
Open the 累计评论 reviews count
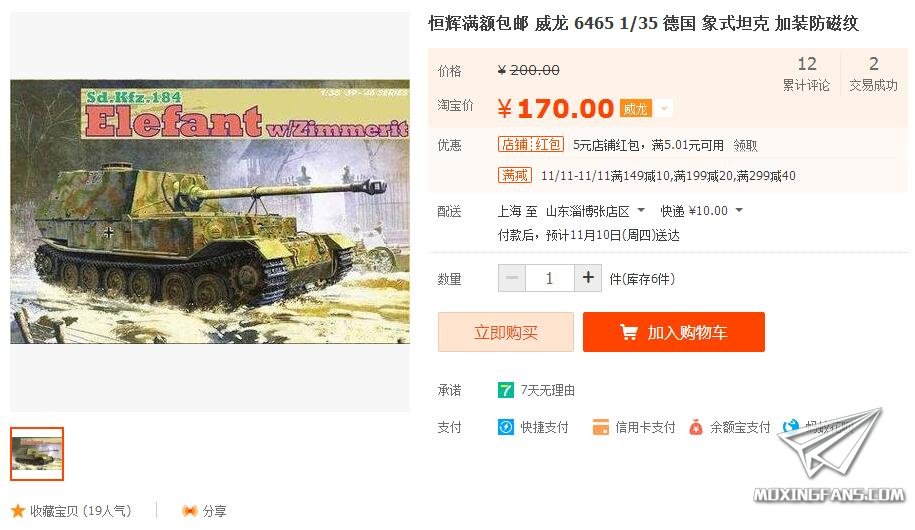(806, 74)
